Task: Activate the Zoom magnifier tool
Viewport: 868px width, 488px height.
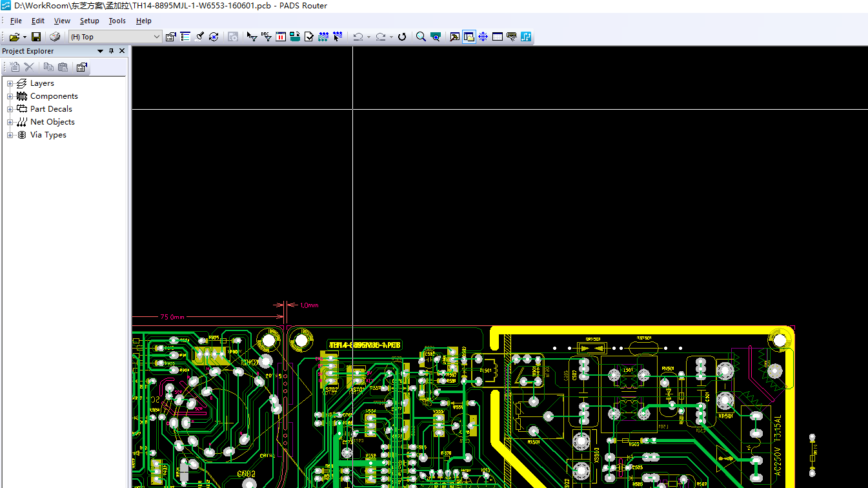Action: click(421, 37)
